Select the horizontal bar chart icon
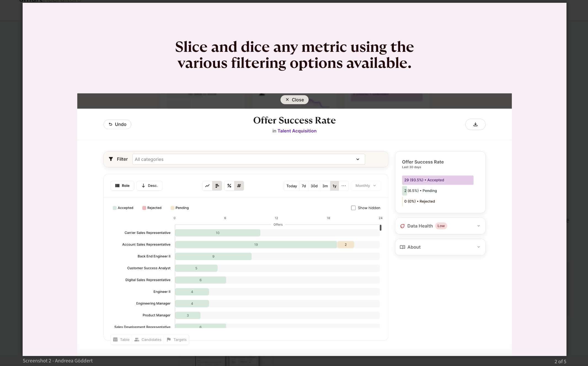 pyautogui.click(x=217, y=186)
